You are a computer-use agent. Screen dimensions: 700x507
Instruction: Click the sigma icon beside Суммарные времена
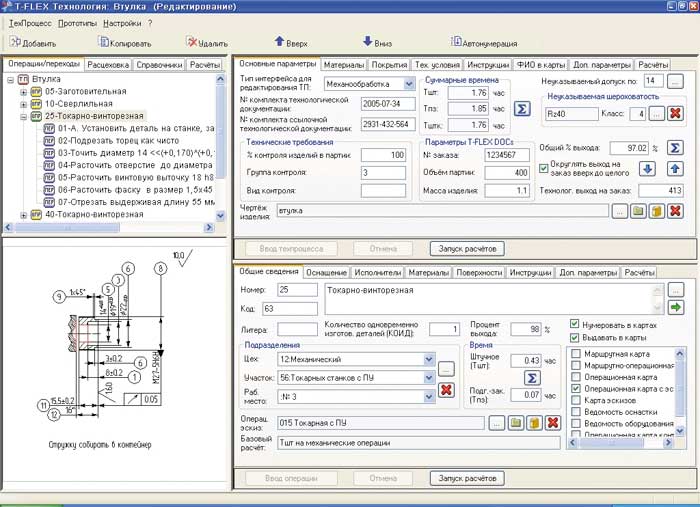coord(522,108)
